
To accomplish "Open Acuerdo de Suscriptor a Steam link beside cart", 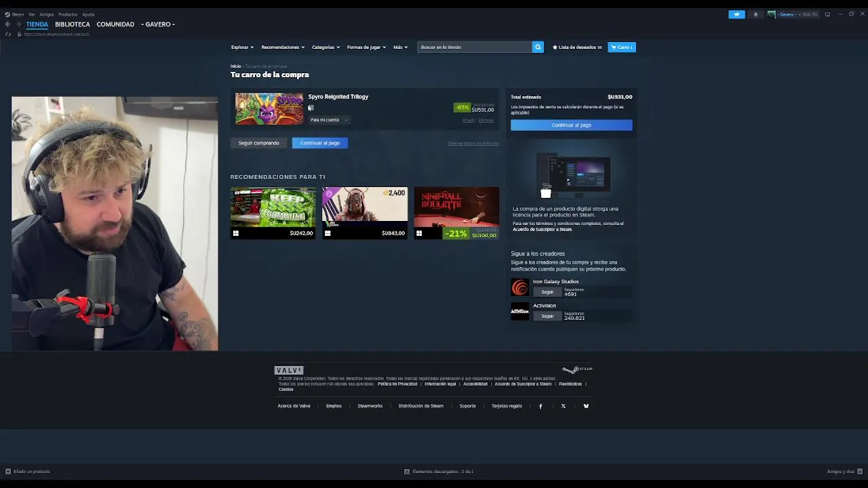I will tap(542, 229).
